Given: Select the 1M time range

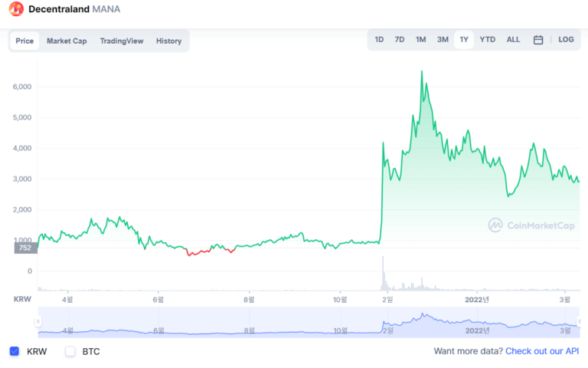Looking at the screenshot, I should [x=421, y=39].
